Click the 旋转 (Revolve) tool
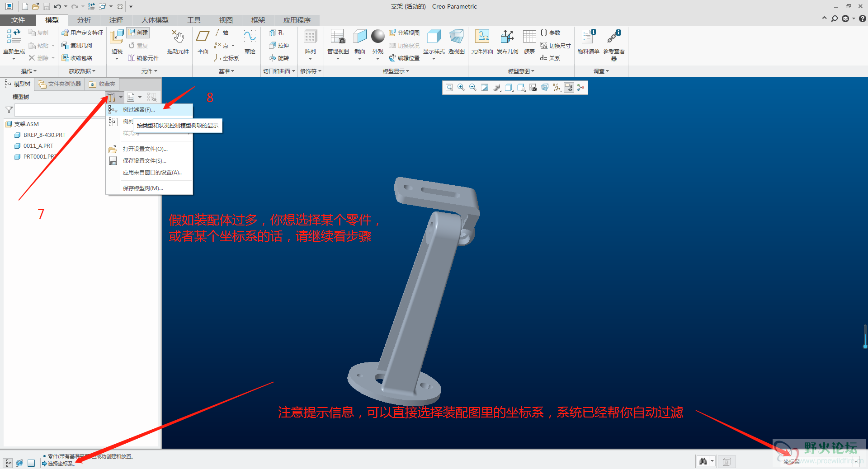The image size is (868, 469). pos(279,58)
